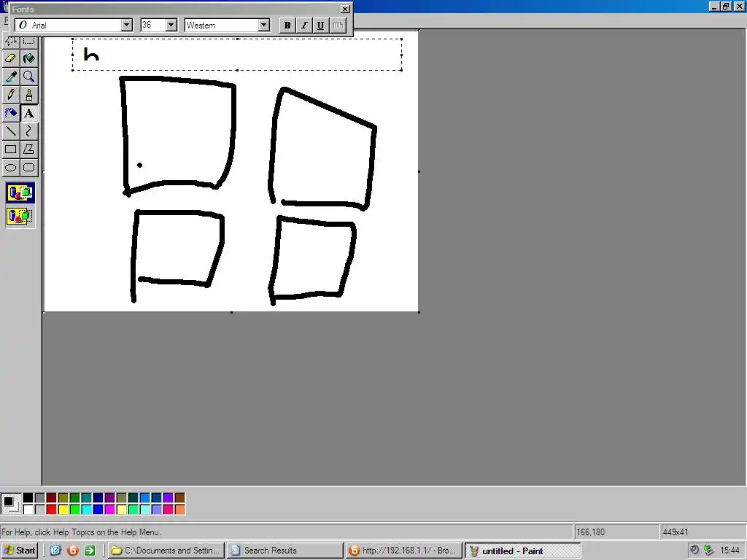Toggle Bold in the Fonts toolbar
This screenshot has height=560, width=747.
(287, 26)
